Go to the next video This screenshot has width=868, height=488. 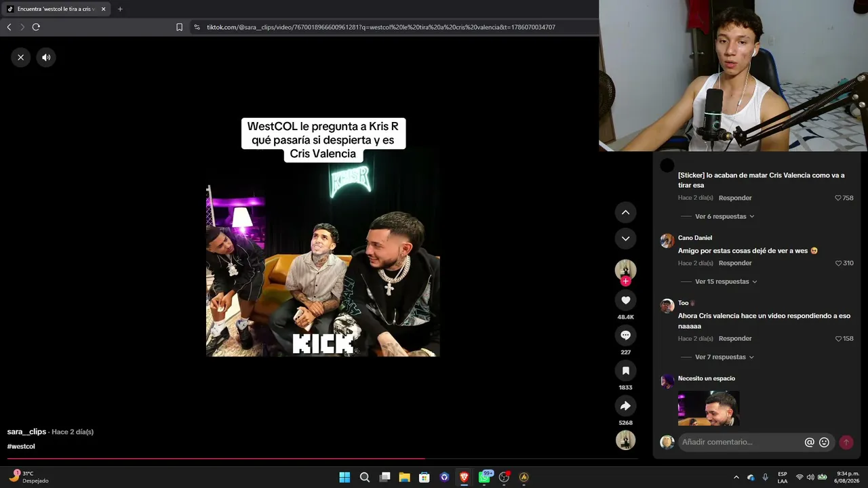(x=625, y=239)
